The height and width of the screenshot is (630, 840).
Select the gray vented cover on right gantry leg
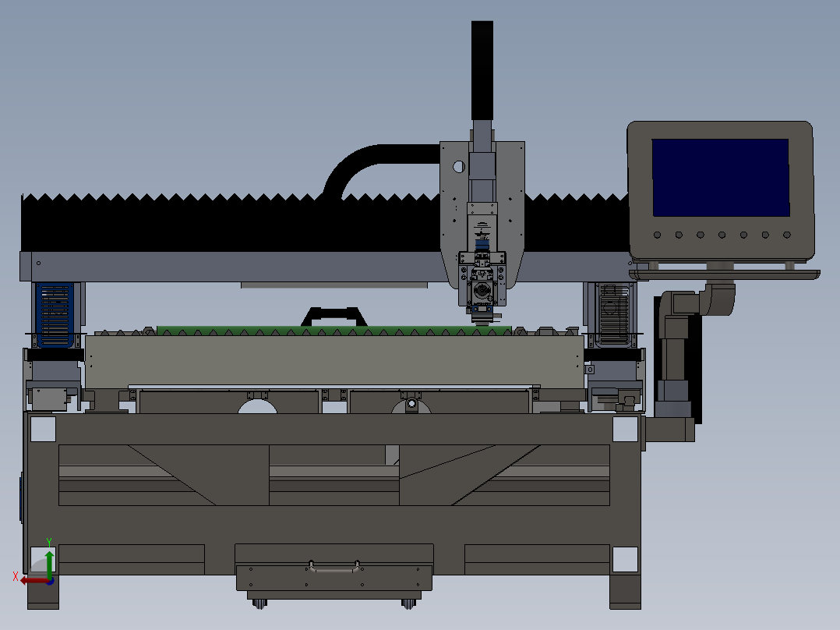pos(614,315)
